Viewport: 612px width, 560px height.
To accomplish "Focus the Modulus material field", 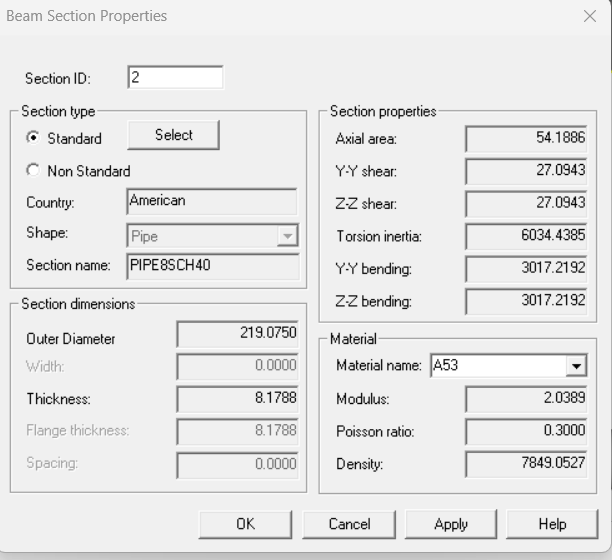I will tap(526, 399).
